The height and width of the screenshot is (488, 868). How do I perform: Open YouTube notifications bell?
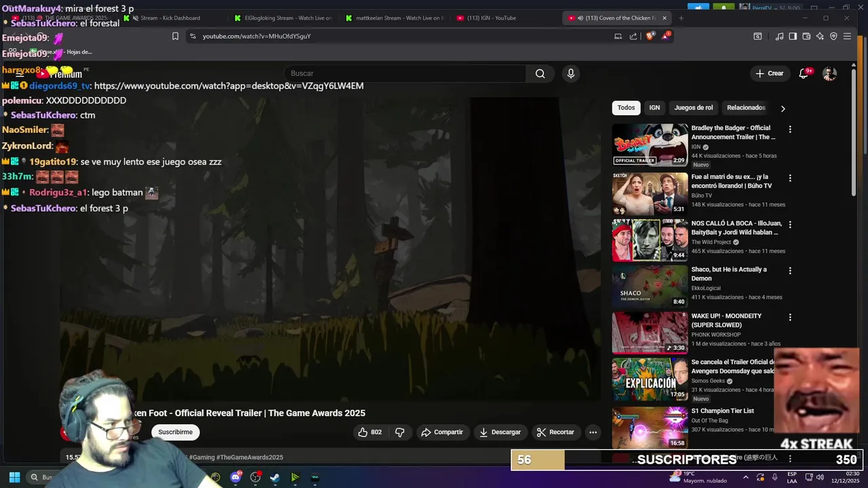804,73
